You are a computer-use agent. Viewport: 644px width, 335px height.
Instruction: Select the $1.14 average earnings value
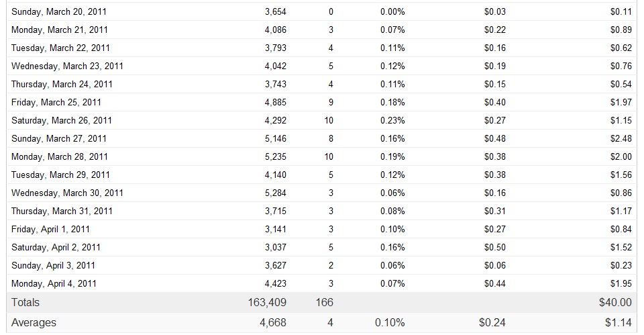pos(618,323)
